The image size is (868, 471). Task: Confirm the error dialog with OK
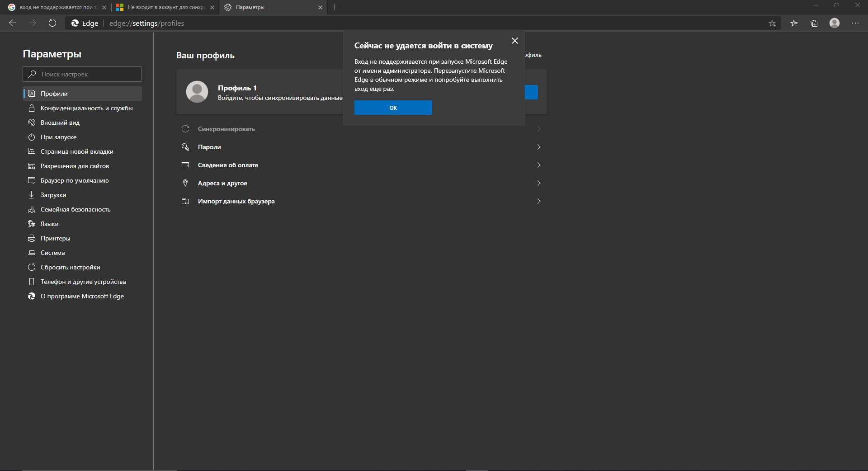click(x=393, y=108)
